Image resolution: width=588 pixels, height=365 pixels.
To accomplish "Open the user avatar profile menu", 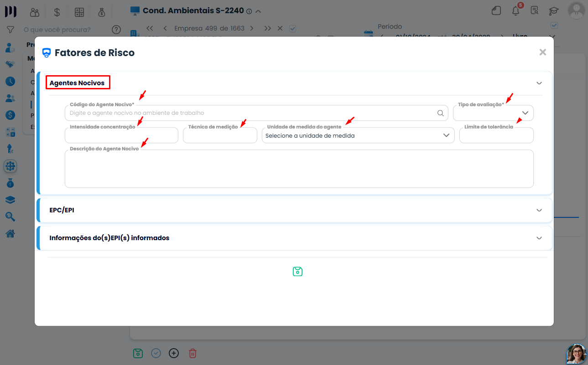I will coord(577,10).
